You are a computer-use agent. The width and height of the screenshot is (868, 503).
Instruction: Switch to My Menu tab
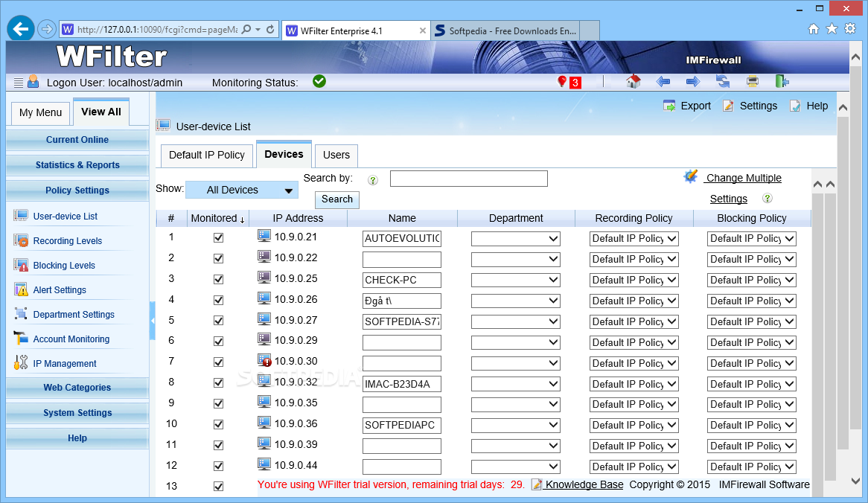(x=40, y=113)
